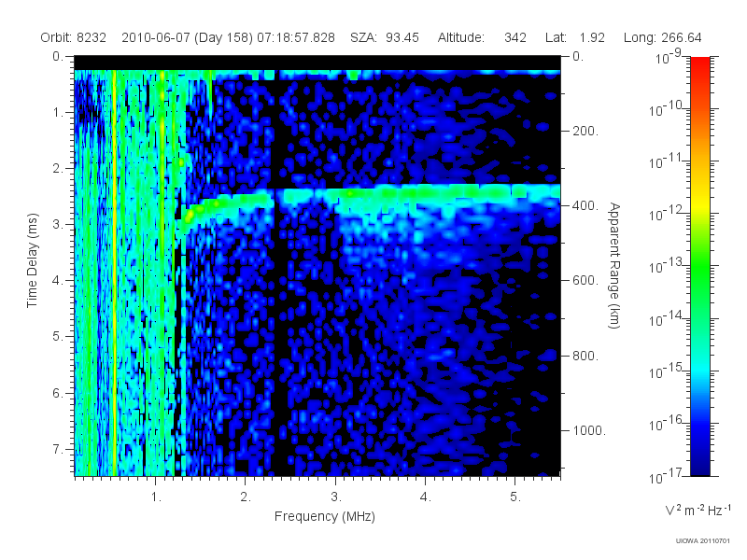Click the '600.' apparent range tick label
This screenshot has width=747, height=560.
tap(585, 281)
